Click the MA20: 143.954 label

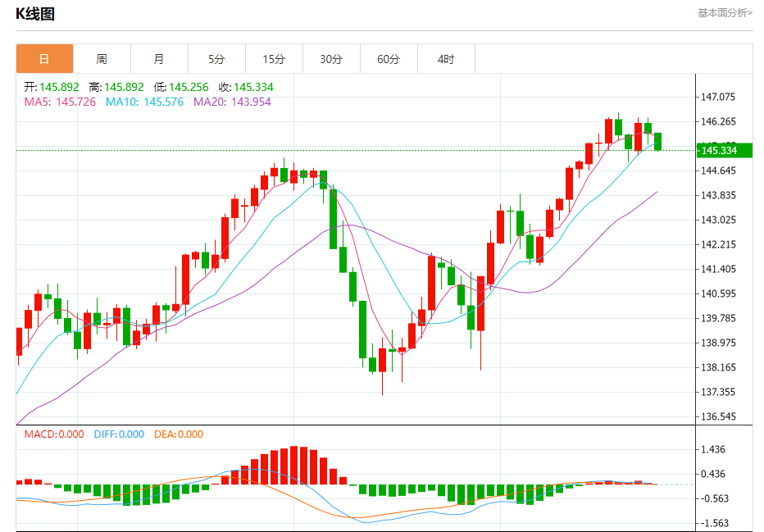232,102
